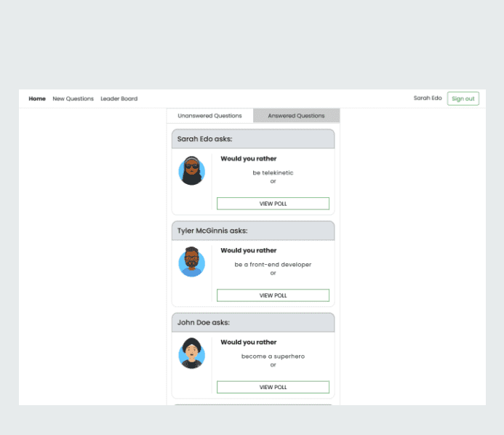Click the 'become a superhero' option text
Viewport: 504px width, 435px height.
273,356
